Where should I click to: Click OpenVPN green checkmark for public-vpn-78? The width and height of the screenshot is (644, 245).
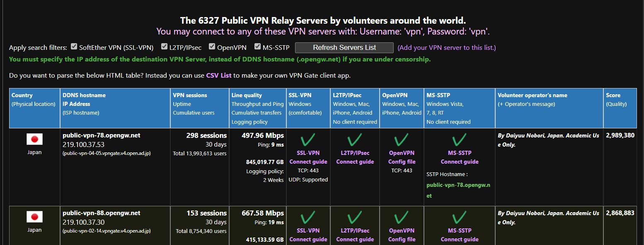tap(401, 140)
